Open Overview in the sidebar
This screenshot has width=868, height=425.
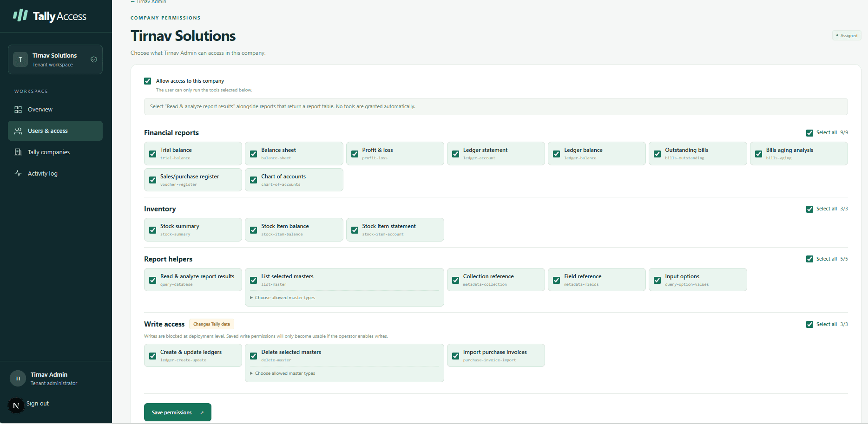(x=55, y=110)
